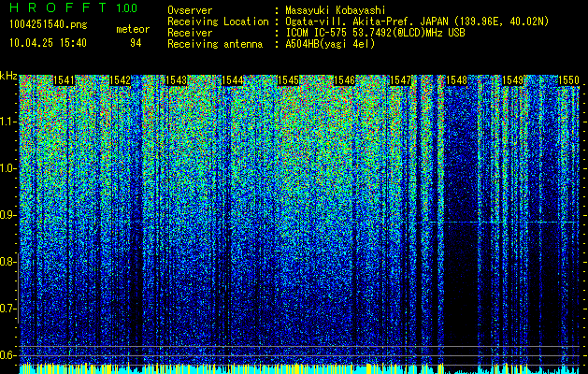Click the 1545 time marker
Viewport: 588px width, 374px height.
(x=288, y=80)
